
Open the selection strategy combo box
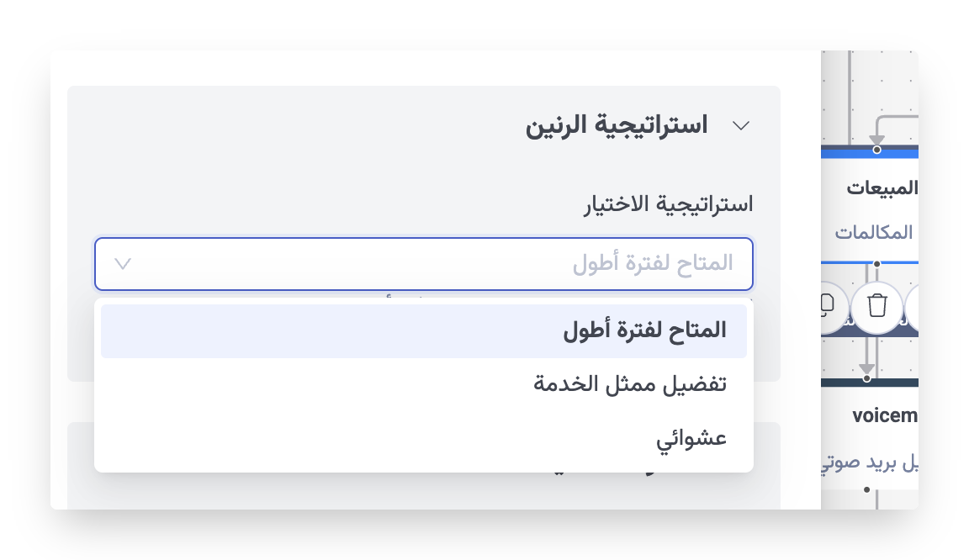[x=424, y=264]
